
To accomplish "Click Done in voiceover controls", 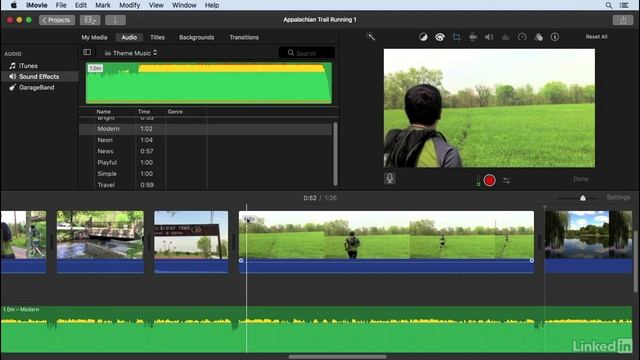I will [x=580, y=179].
